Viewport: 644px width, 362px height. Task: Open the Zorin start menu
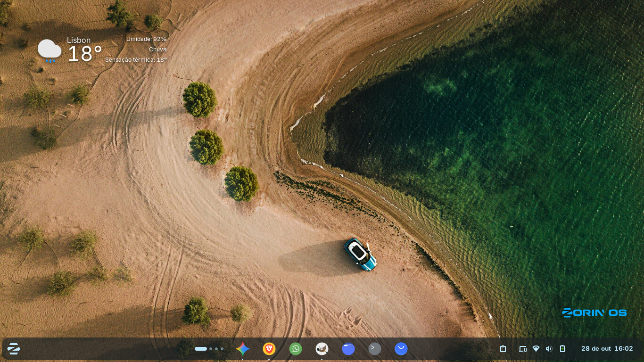click(x=14, y=349)
